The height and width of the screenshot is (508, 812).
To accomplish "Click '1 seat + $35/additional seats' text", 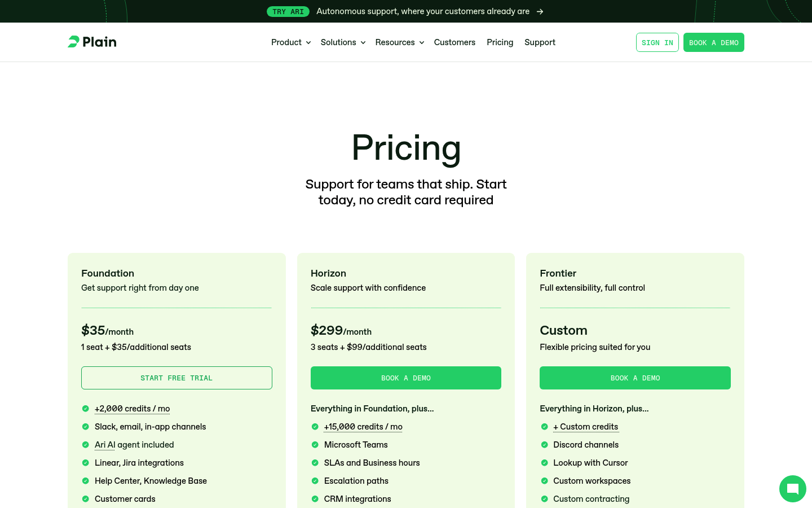I will (x=136, y=347).
